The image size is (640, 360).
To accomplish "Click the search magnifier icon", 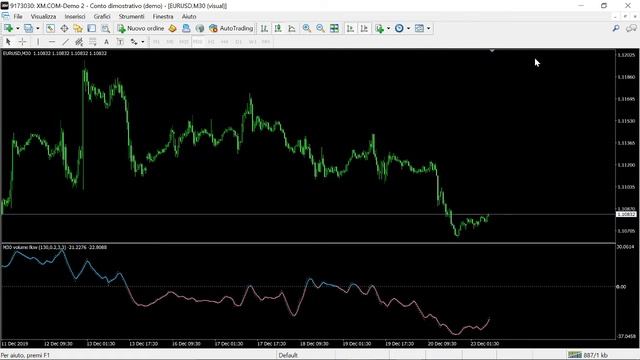I will (x=616, y=28).
